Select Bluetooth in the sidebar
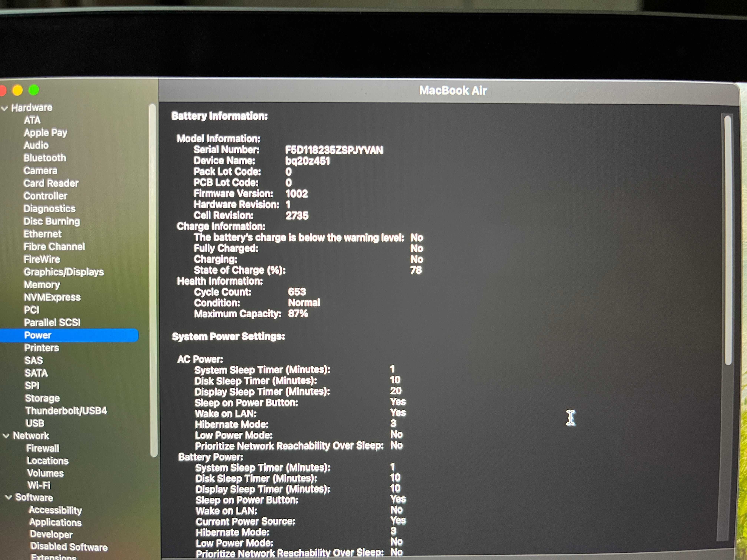The width and height of the screenshot is (747, 560). [x=45, y=158]
